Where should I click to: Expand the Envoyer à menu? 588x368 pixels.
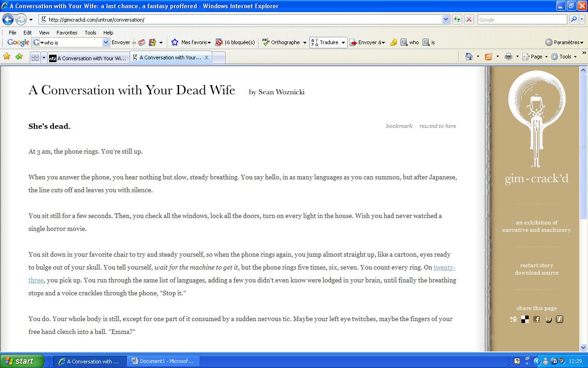[x=367, y=42]
